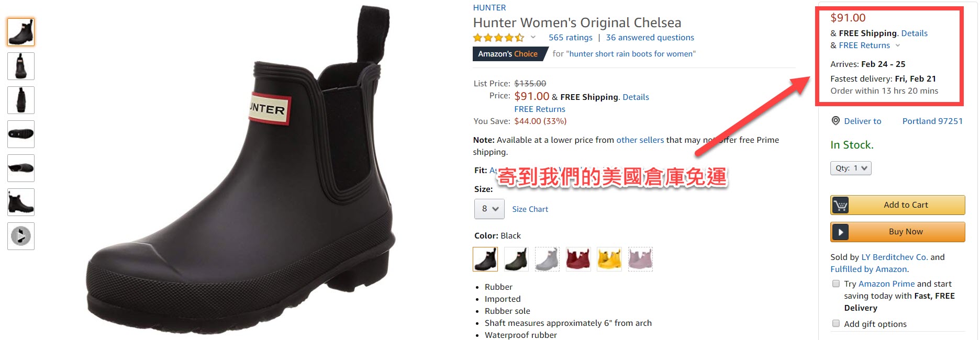Viewport: 980px width, 340px height.
Task: Open the Size Chart link
Action: pos(530,209)
